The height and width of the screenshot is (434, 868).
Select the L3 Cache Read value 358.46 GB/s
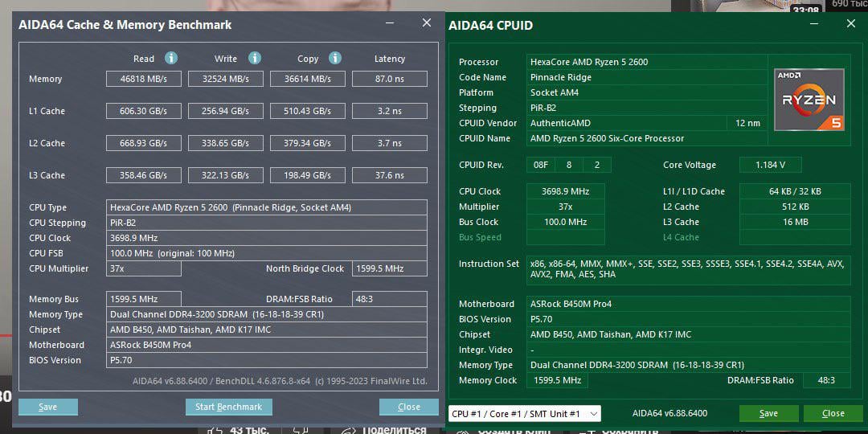143,175
